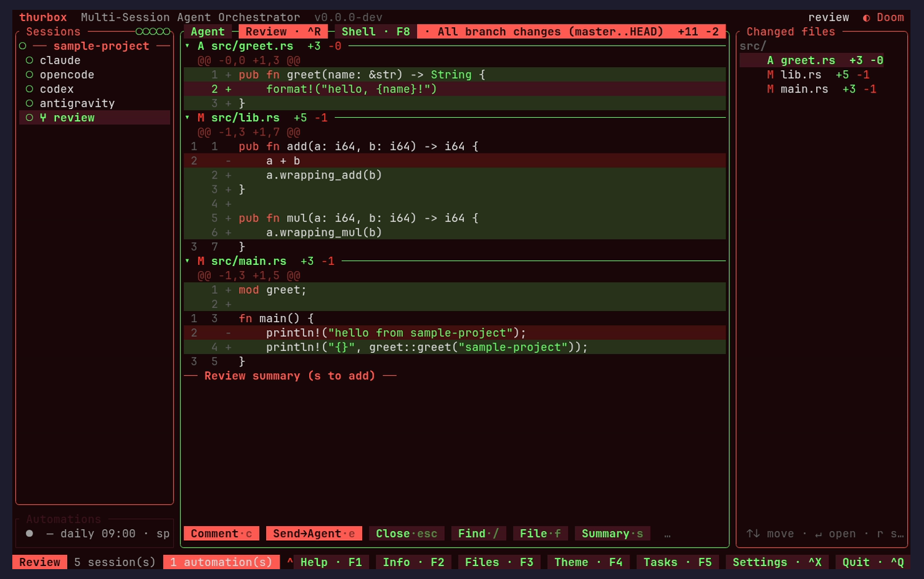
Task: Click the hunk header '@@ -1,3 +1,5 @@'
Action: pos(249,275)
